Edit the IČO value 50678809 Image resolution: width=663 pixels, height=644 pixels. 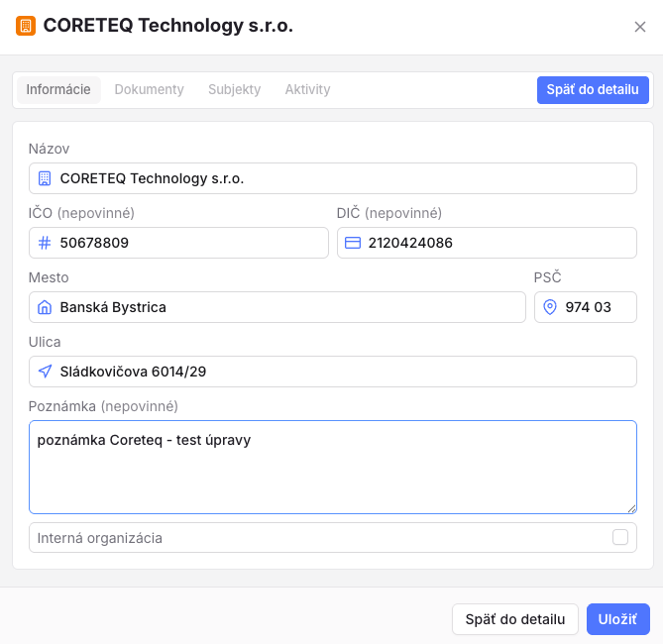178,243
